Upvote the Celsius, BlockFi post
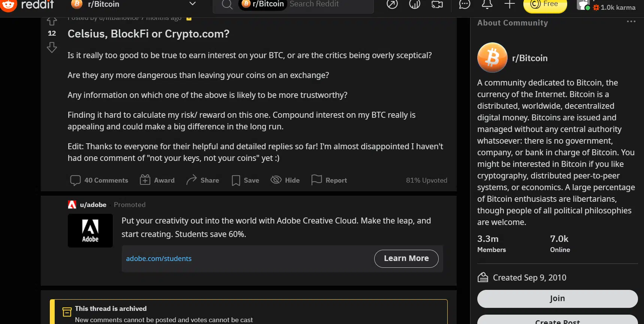644x324 pixels. pyautogui.click(x=52, y=21)
